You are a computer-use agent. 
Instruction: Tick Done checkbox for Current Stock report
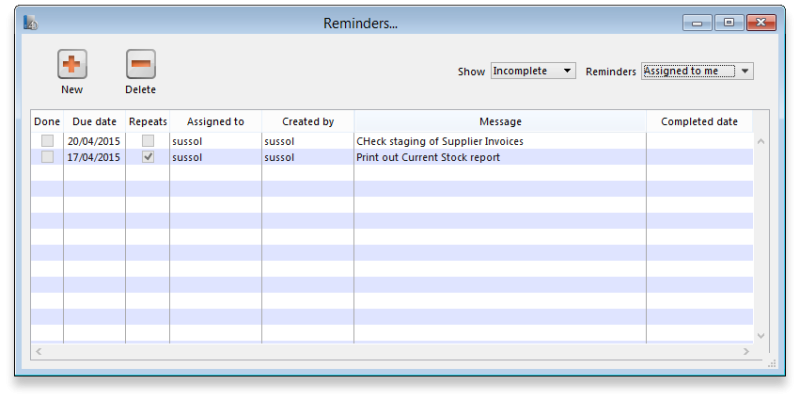[47, 158]
